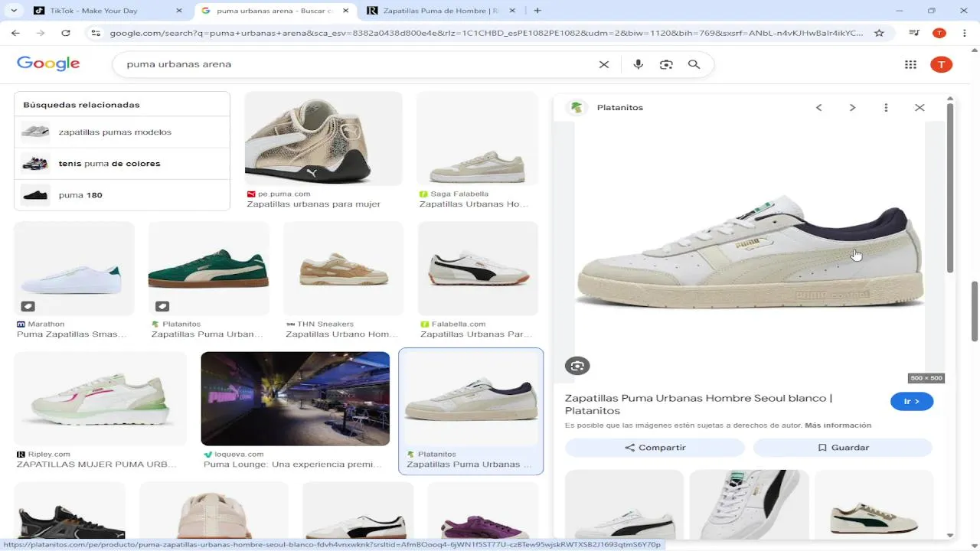Open loqueva.com Puma Lounge result
This screenshot has width=980, height=551.
[295, 399]
